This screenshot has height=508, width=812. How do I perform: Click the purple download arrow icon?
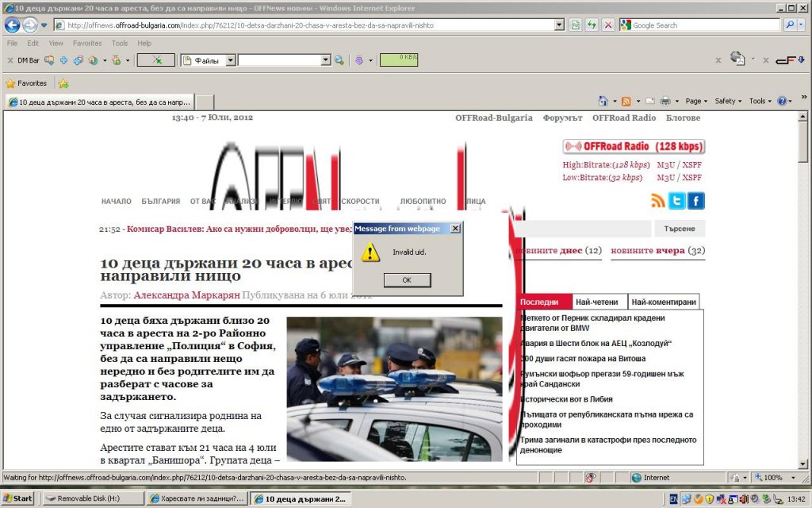coord(359,60)
